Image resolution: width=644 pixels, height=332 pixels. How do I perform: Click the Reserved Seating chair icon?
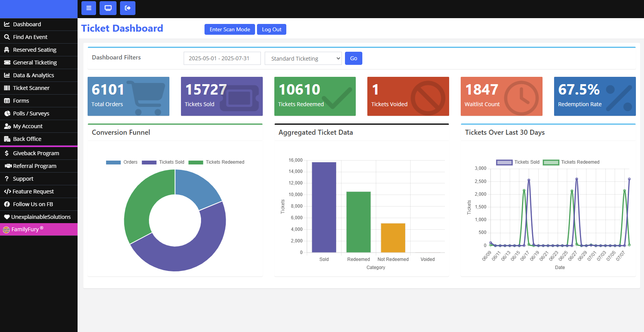7,50
